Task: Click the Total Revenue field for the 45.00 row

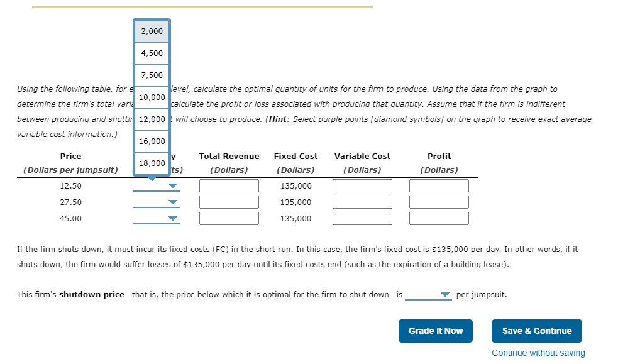Action: pos(229,218)
